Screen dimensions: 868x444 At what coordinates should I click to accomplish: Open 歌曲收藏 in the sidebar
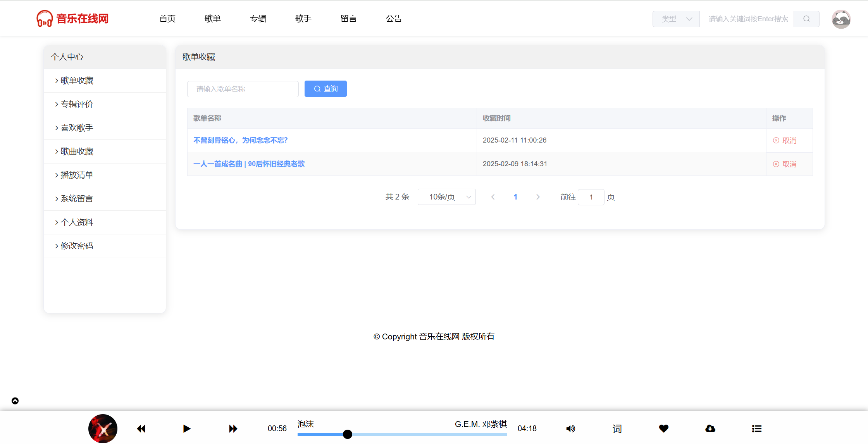[77, 151]
